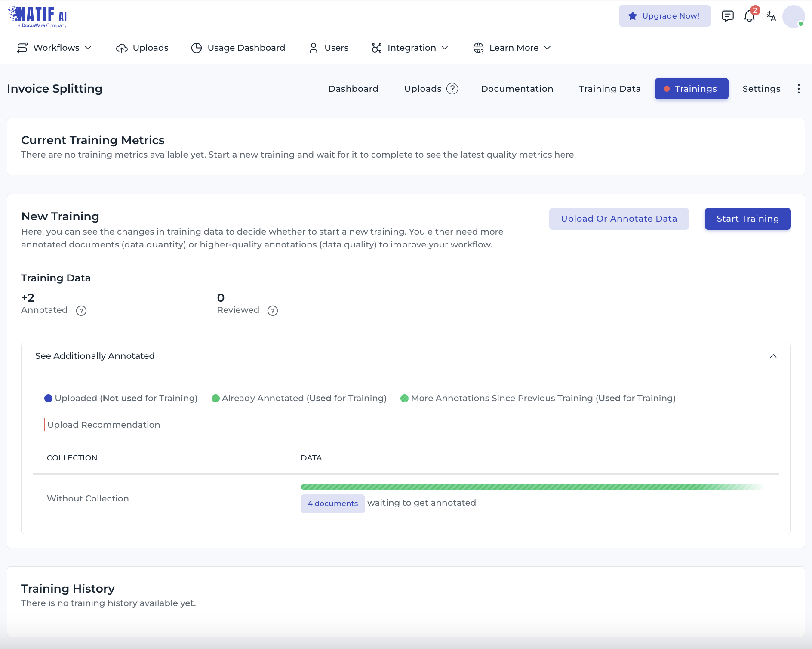Click the Uploads tab help icon
The image size is (812, 649).
point(452,89)
